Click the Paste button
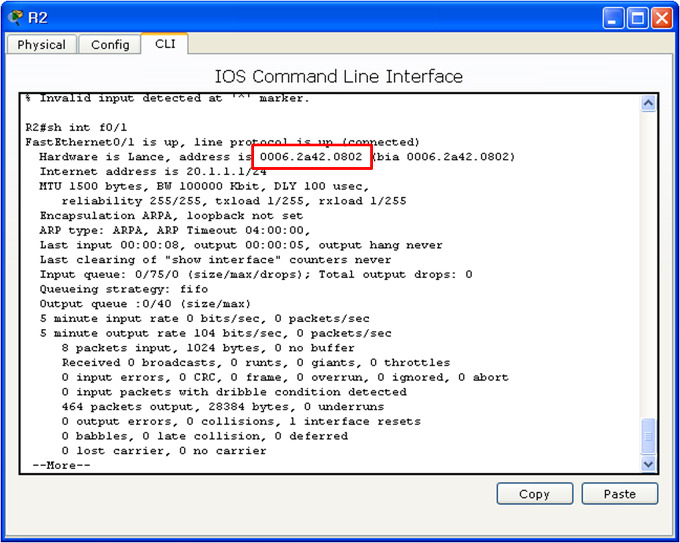The height and width of the screenshot is (543, 680). tap(619, 494)
